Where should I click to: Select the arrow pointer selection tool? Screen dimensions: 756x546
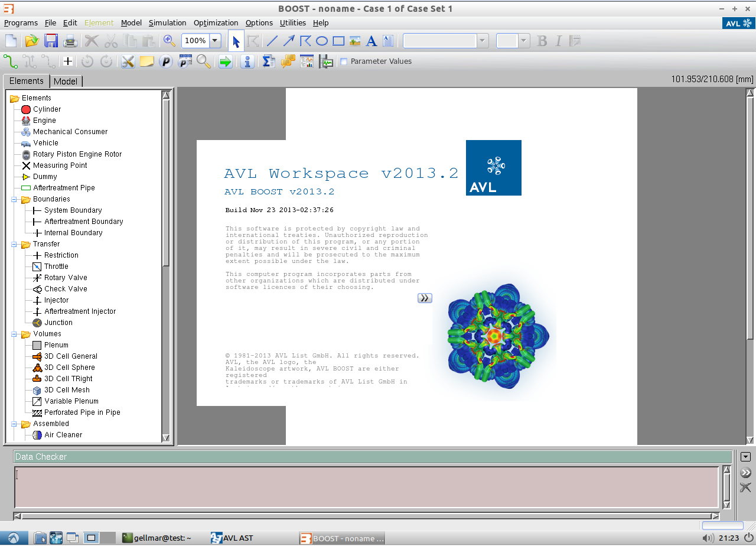pyautogui.click(x=236, y=41)
